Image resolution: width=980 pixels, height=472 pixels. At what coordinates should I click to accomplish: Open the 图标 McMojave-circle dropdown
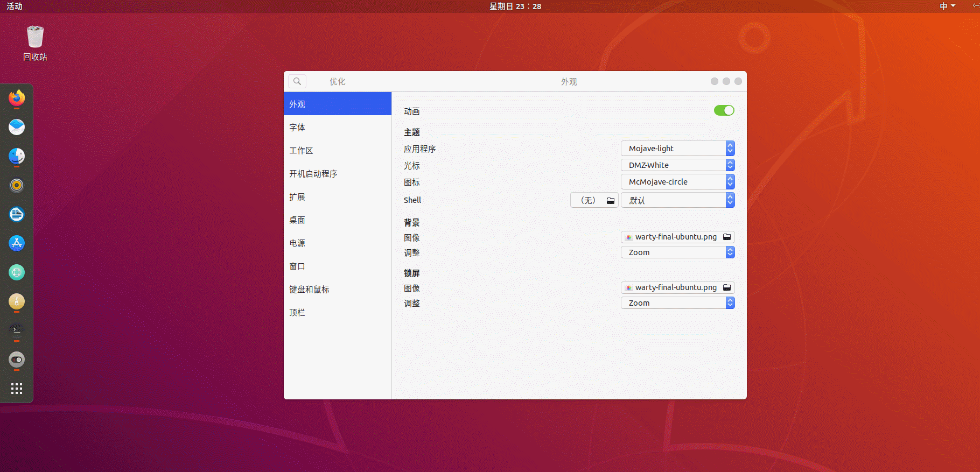(x=678, y=182)
